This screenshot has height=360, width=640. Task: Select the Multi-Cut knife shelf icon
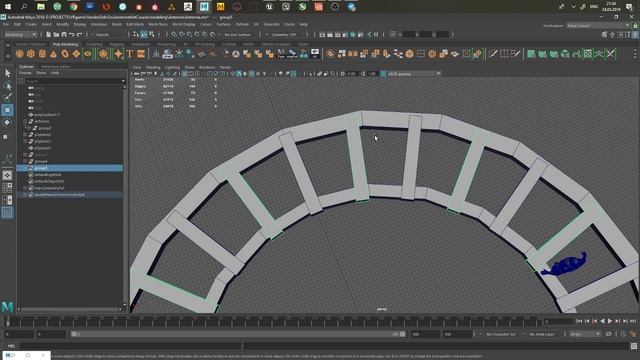point(493,54)
